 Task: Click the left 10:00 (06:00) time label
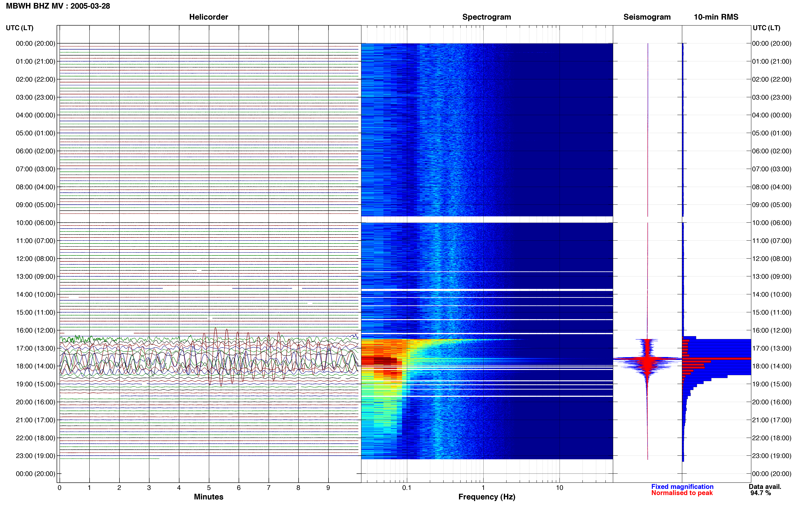pyautogui.click(x=36, y=223)
